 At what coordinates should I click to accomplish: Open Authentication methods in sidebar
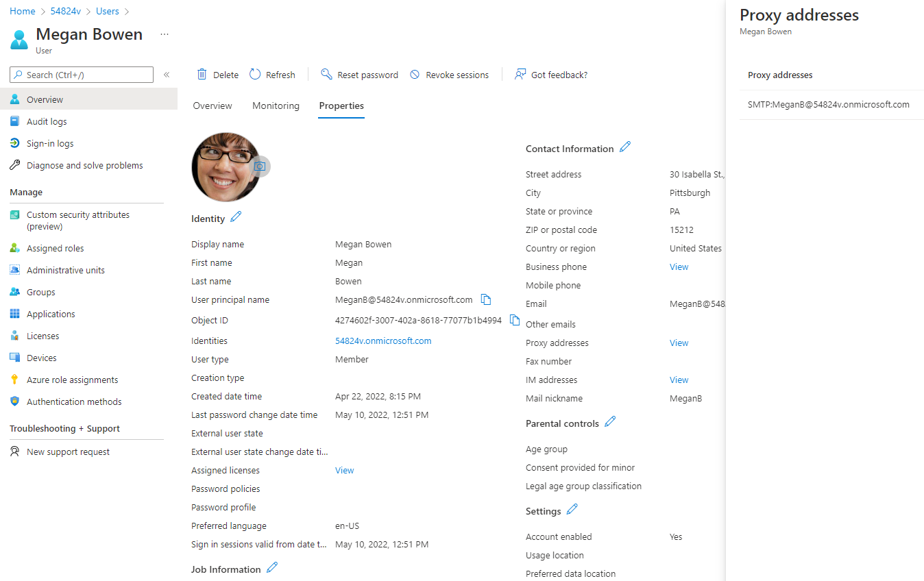click(x=74, y=401)
